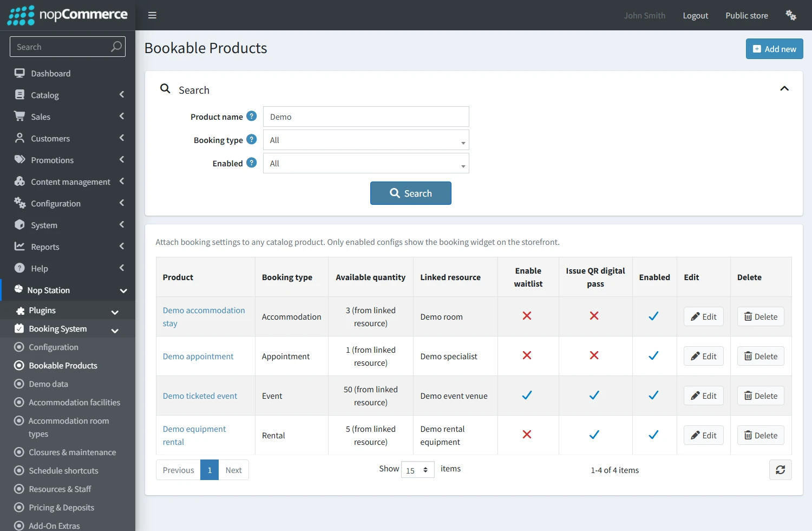Screen dimensions: 812x531
Task: Expand the Catalog menu
Action: 68,95
